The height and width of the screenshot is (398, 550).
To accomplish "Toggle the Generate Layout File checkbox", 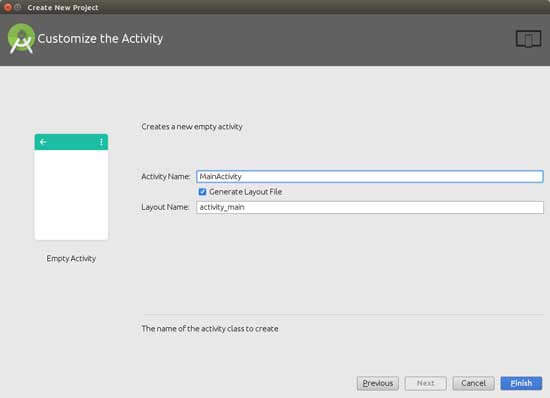I will (x=202, y=191).
